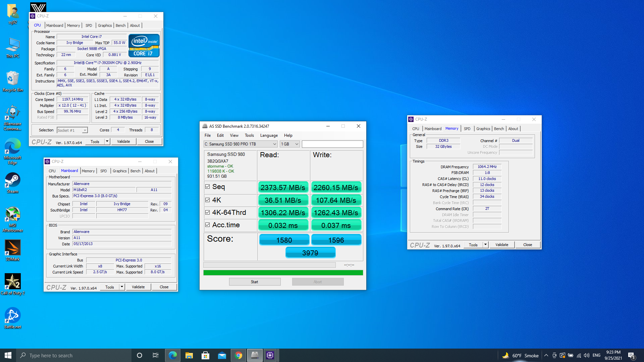Viewport: 644px width, 362px height.
Task: Open MSI Afterburner desktop icon
Action: click(12, 219)
